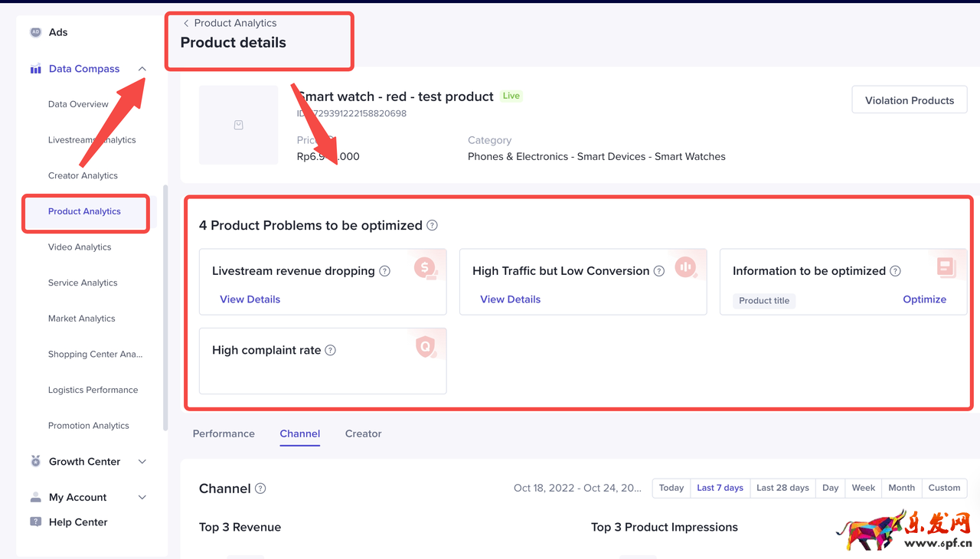Click help icon next to High Traffic but Low Conversion
This screenshot has width=980, height=559.
click(x=659, y=271)
